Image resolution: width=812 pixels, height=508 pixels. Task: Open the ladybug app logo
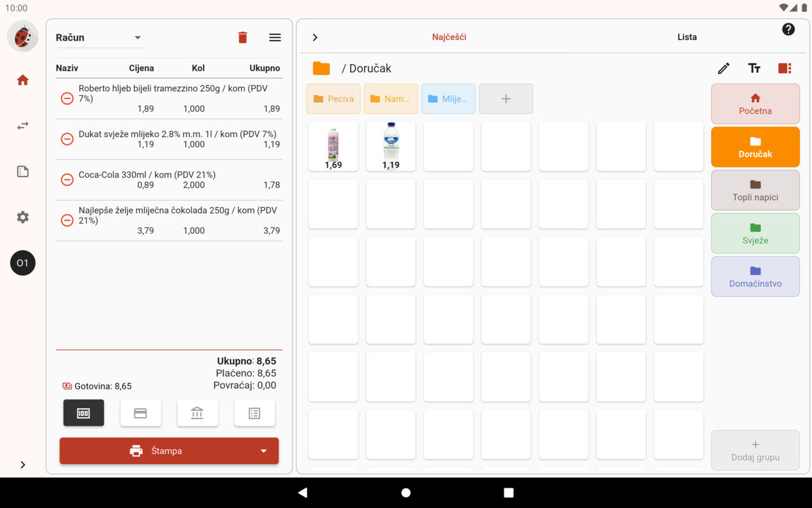point(23,36)
